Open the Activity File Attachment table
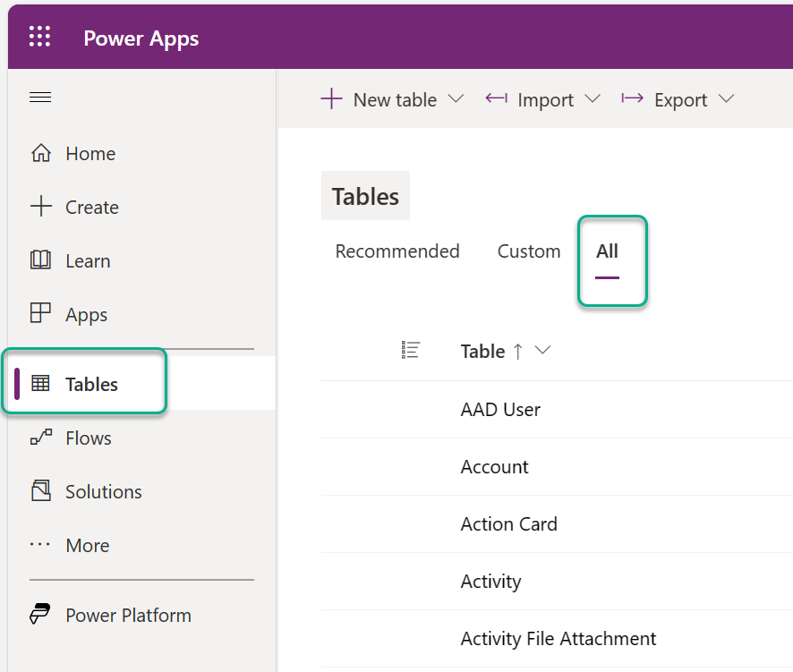Screen dimensions: 793x672 tap(559, 639)
